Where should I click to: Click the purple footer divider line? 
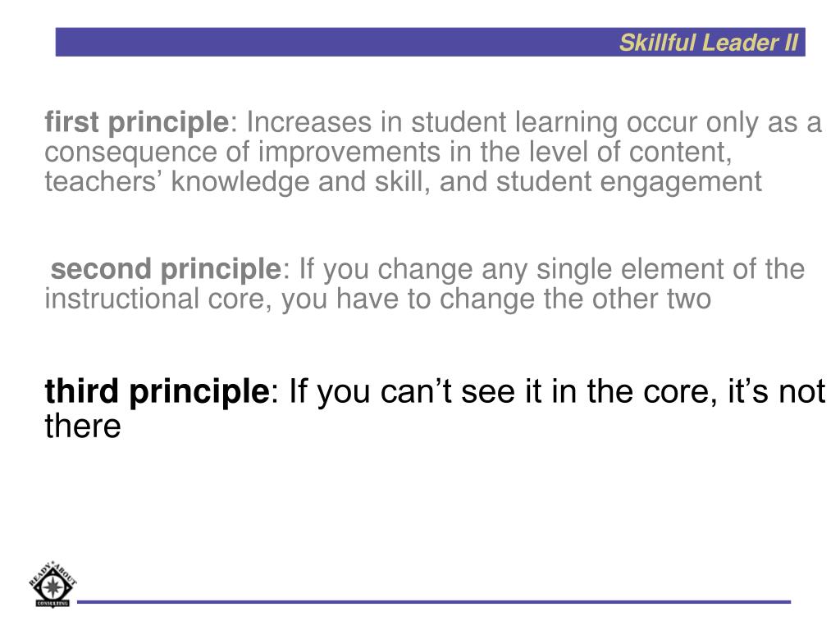pos(434,602)
